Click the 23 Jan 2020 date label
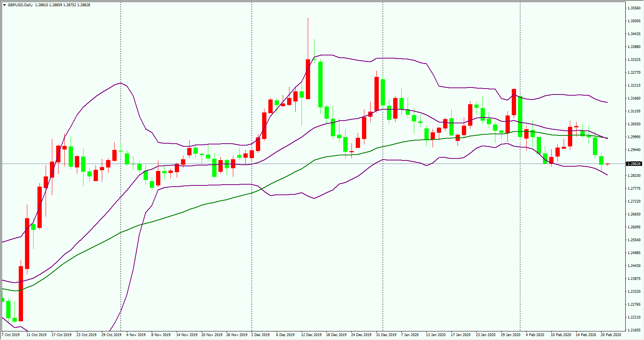The image size is (644, 340). click(x=486, y=335)
